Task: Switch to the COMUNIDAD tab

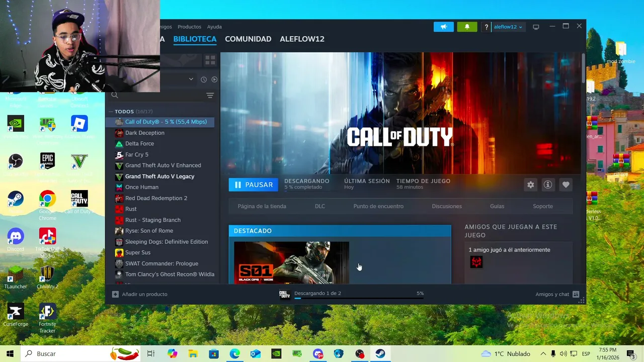Action: 248,39
